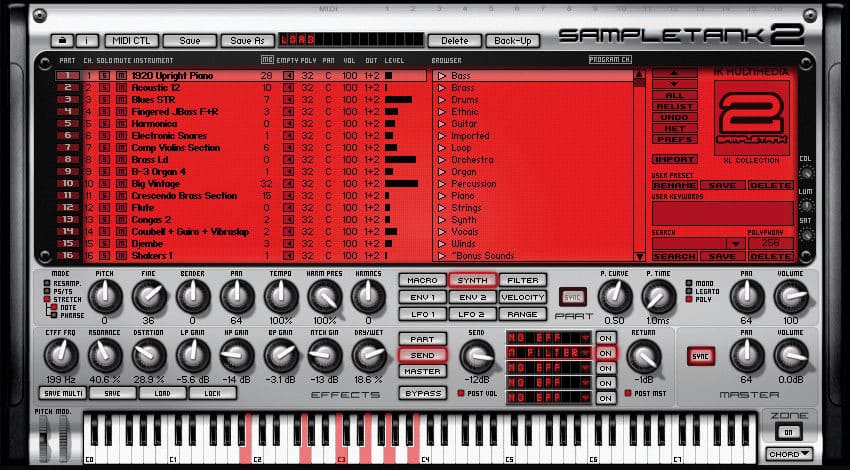Click the Part SYNC icon
Viewport: 850px width, 470px height.
click(573, 297)
